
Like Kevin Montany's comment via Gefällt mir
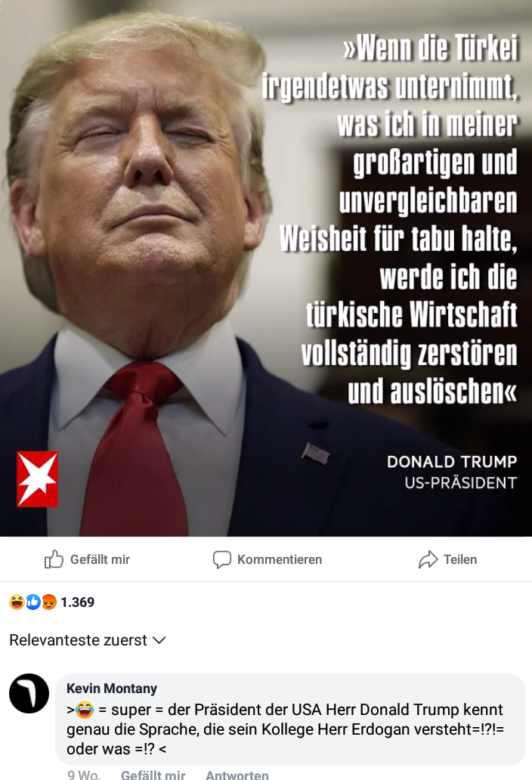point(153,775)
